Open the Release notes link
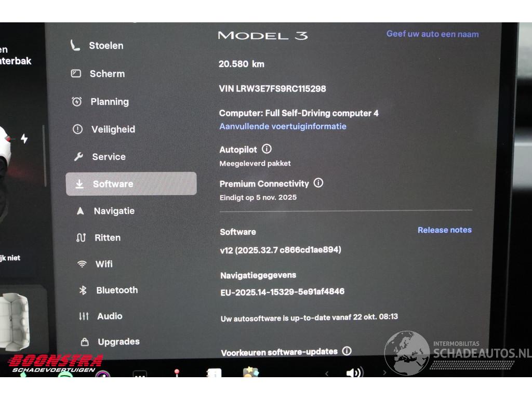Screen dimensions: 532x399 click(x=445, y=230)
